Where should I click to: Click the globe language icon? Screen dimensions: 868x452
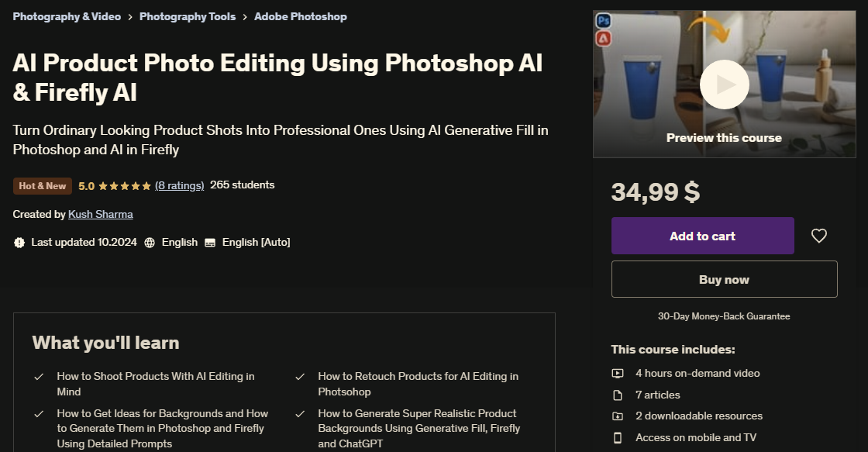coord(150,243)
